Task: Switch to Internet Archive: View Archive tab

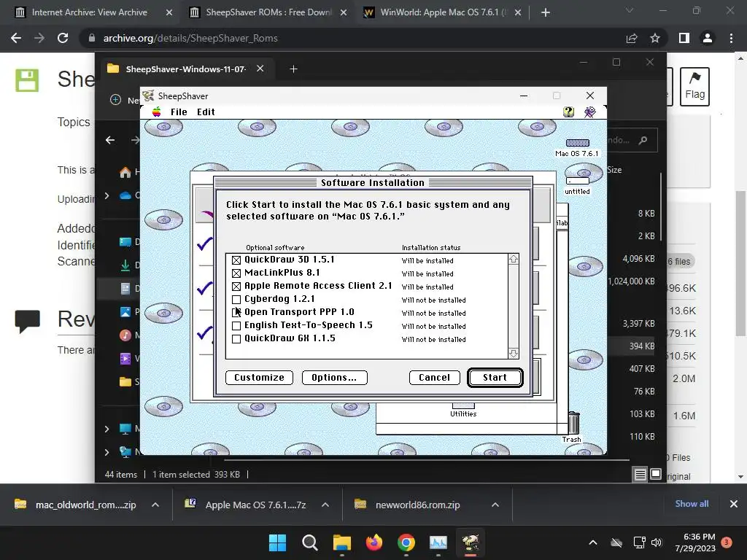Action: [89, 12]
